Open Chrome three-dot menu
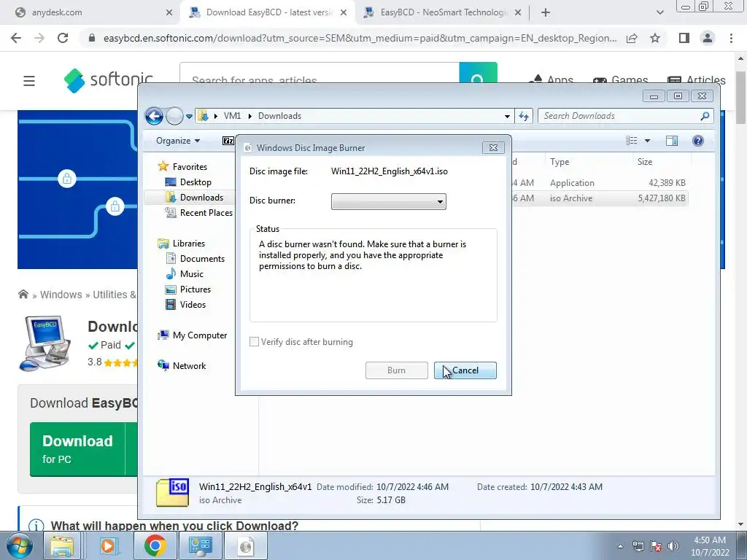Screen dimensions: 747x560 click(x=731, y=38)
